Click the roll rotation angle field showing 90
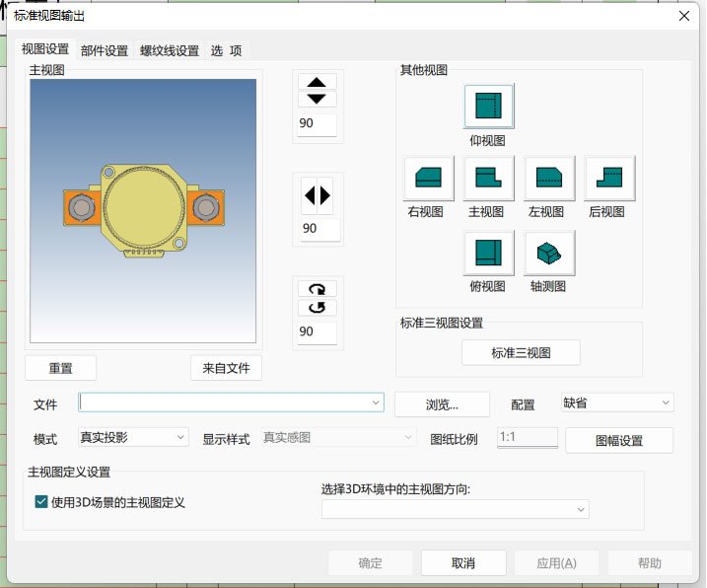This screenshot has width=707, height=588. [317, 332]
